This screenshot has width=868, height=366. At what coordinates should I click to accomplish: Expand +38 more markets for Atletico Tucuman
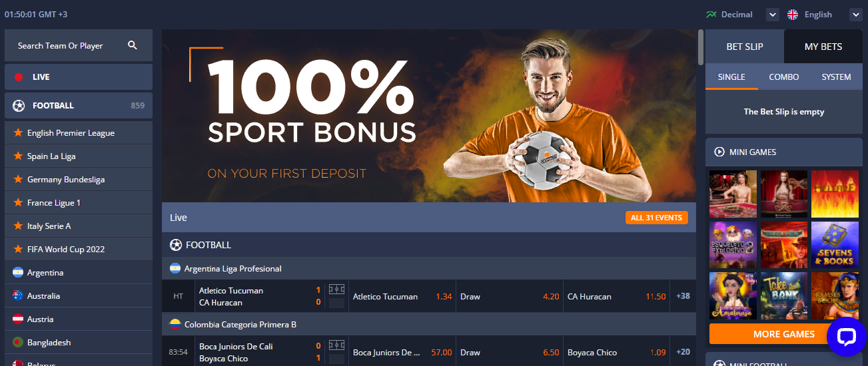pos(683,296)
